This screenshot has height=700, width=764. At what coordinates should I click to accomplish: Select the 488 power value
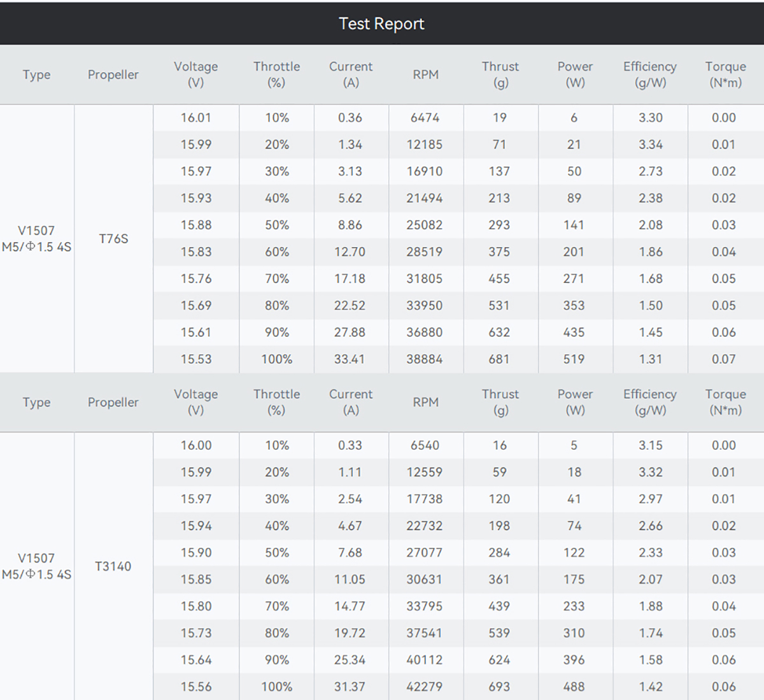(x=574, y=687)
